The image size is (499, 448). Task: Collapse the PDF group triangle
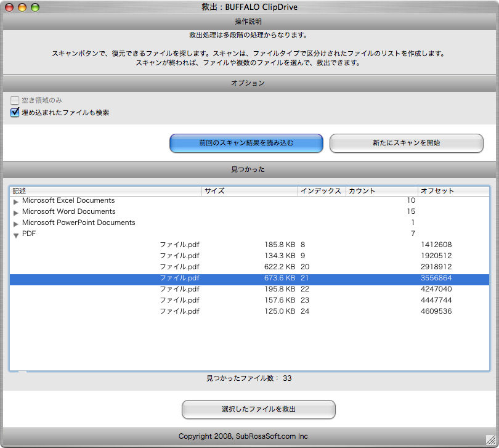tap(16, 235)
